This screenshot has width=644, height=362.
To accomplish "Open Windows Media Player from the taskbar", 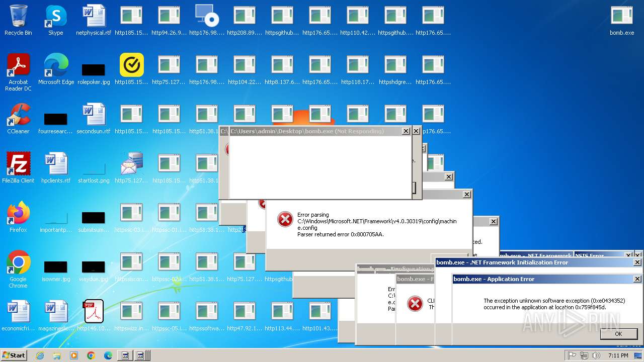I will point(74,355).
